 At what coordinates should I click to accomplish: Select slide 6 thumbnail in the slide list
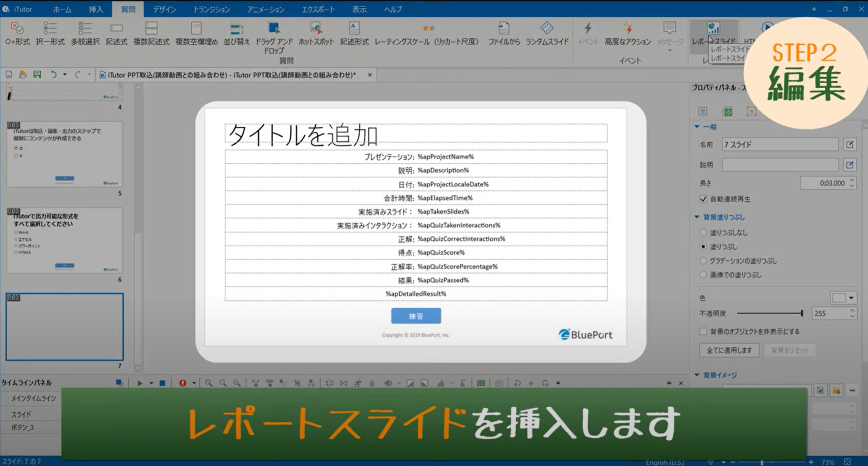point(64,241)
